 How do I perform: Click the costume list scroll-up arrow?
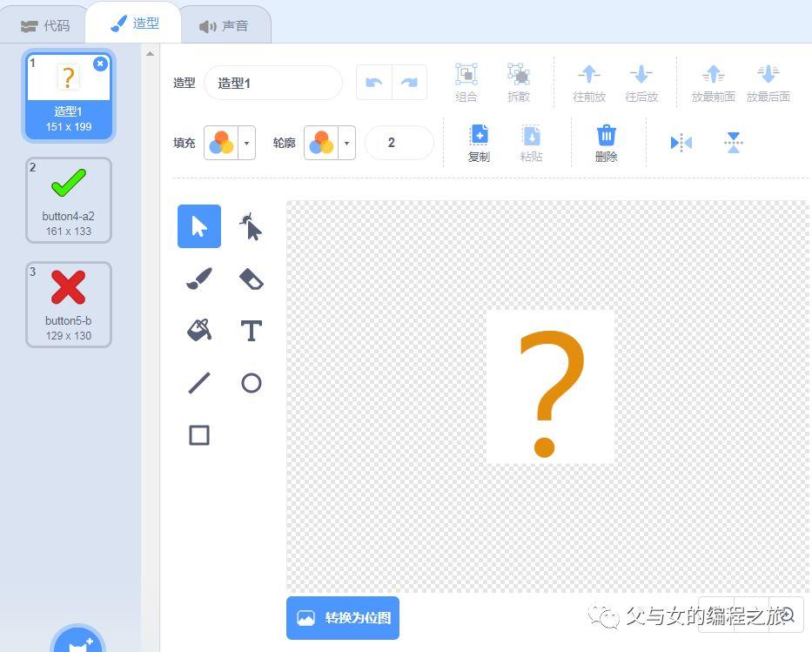[151, 54]
